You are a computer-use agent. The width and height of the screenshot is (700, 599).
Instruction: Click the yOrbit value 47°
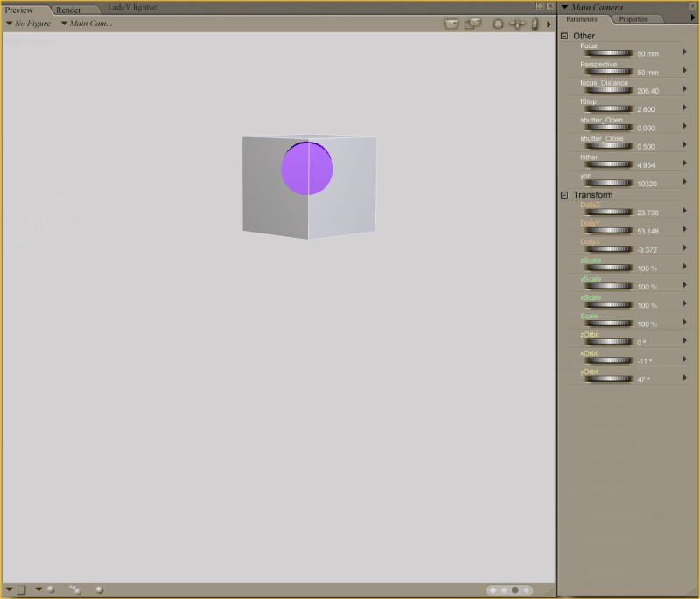643,380
